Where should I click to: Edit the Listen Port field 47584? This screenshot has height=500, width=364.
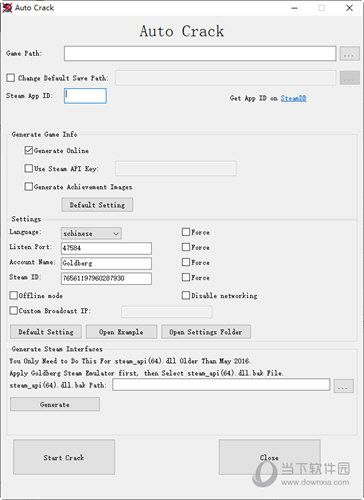106,248
